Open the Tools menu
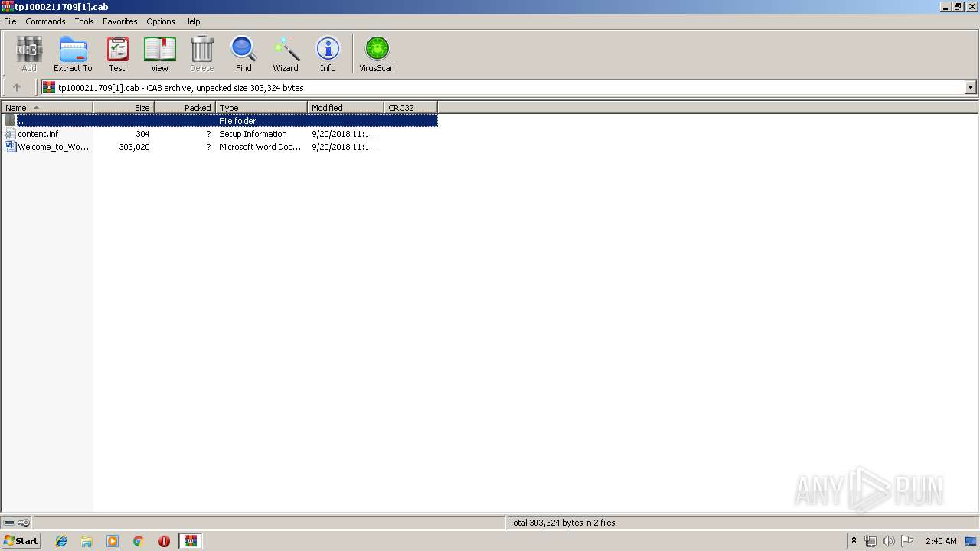 pyautogui.click(x=84, y=21)
